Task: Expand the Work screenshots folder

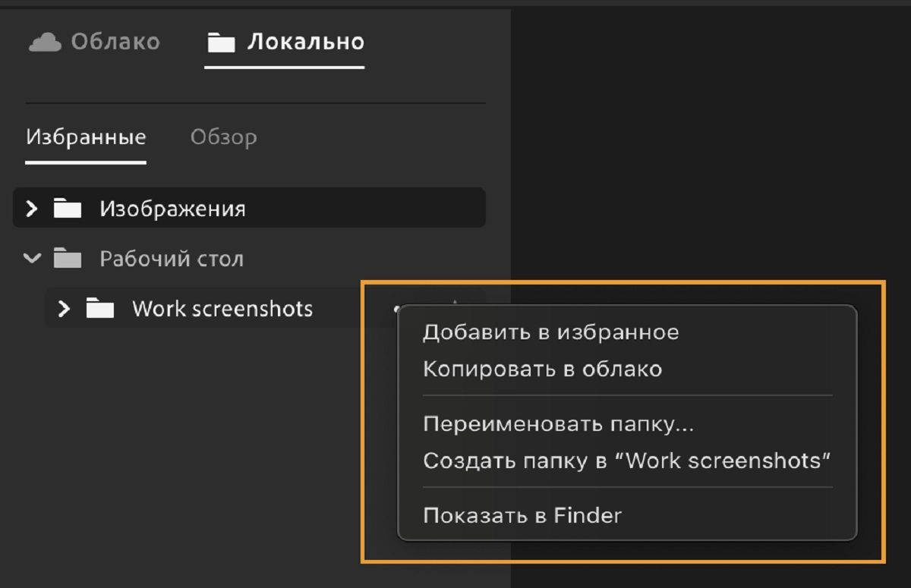Action: point(64,308)
